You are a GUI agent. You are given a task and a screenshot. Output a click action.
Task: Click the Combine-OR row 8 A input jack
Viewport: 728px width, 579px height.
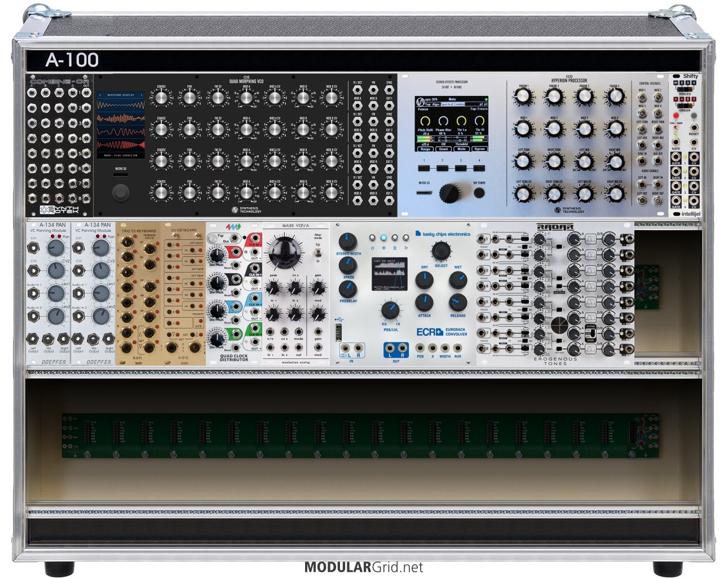pos(32,199)
